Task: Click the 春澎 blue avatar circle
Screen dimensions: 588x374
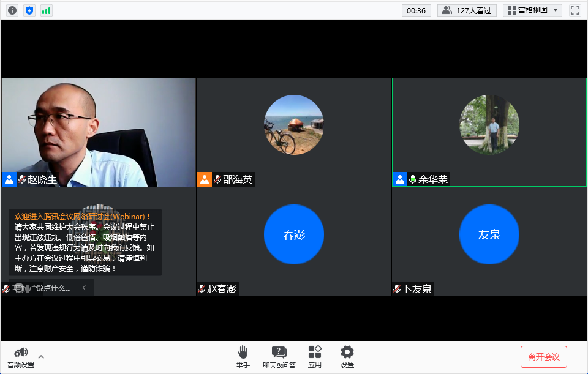Action: click(x=293, y=234)
